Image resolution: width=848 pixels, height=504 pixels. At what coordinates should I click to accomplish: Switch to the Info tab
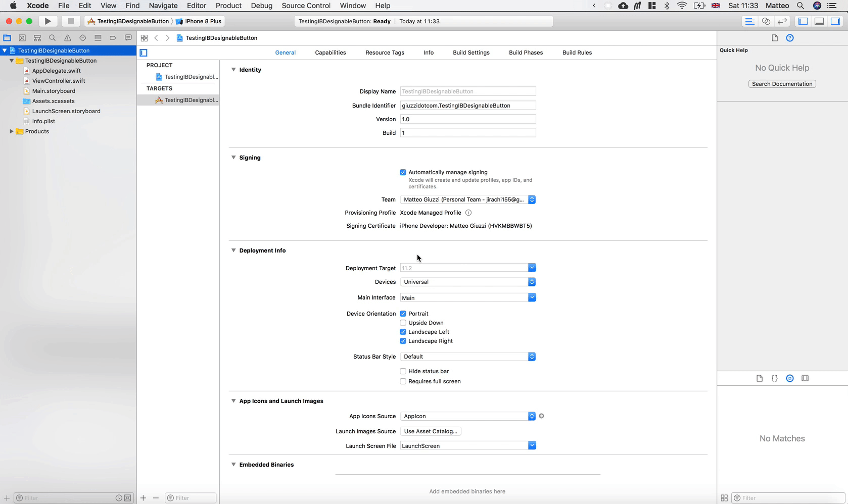coord(429,53)
